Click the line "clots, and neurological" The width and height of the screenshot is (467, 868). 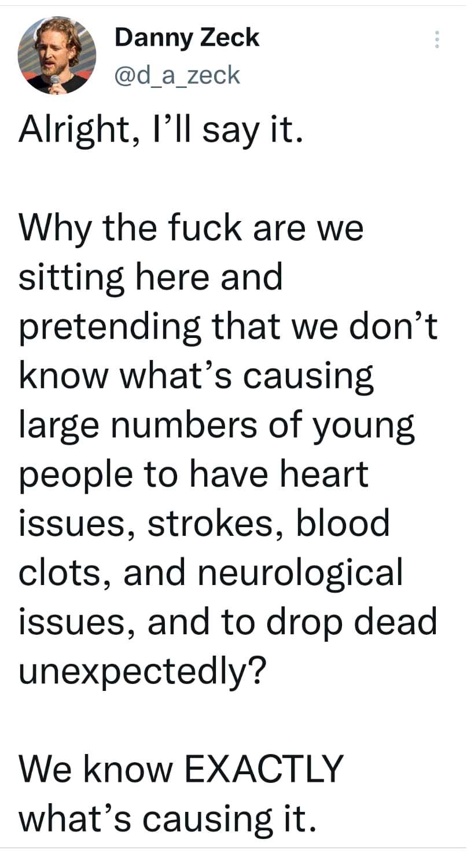tap(211, 573)
